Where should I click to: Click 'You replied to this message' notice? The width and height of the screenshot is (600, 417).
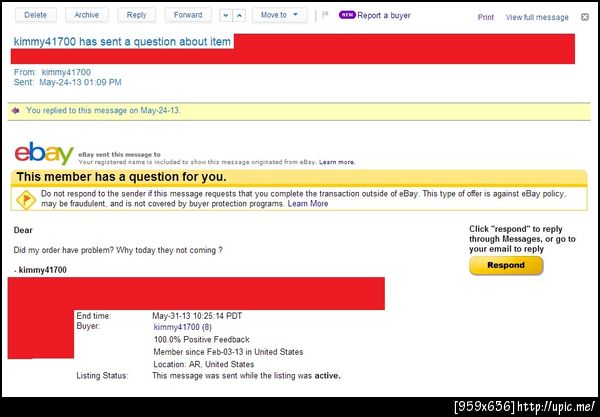point(103,111)
